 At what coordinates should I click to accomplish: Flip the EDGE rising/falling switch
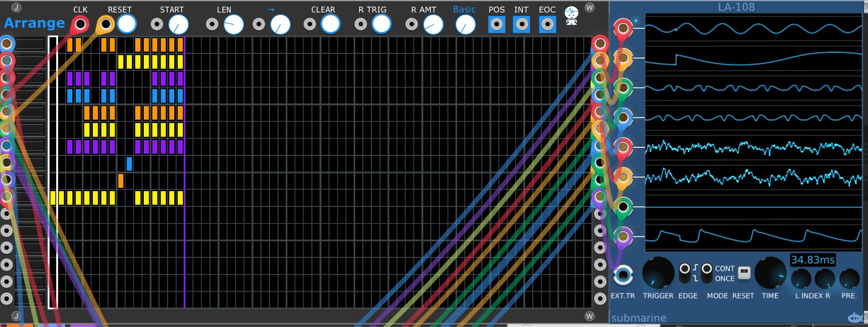685,273
